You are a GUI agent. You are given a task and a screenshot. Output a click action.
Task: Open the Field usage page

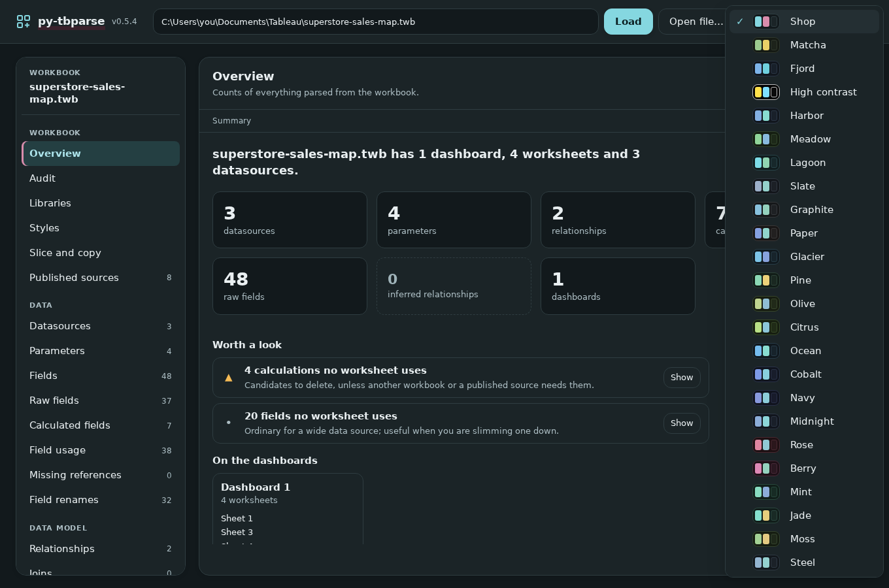tap(101, 450)
